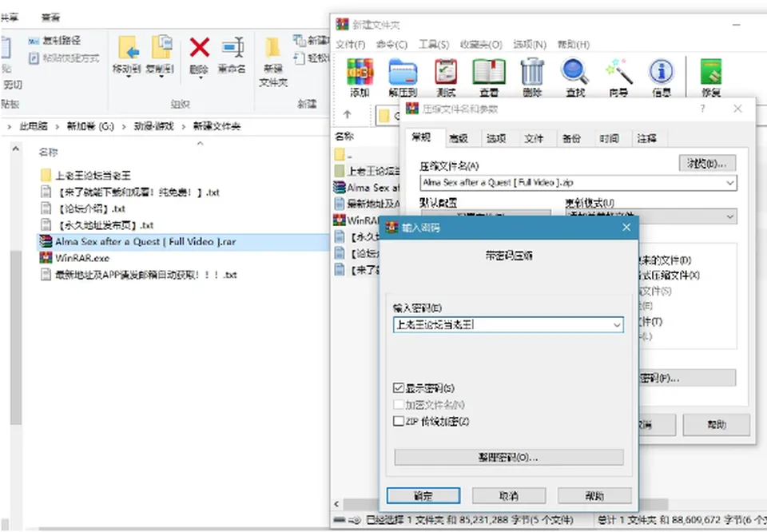
Task: Switch to the Backup (备份) tab
Action: (x=571, y=139)
